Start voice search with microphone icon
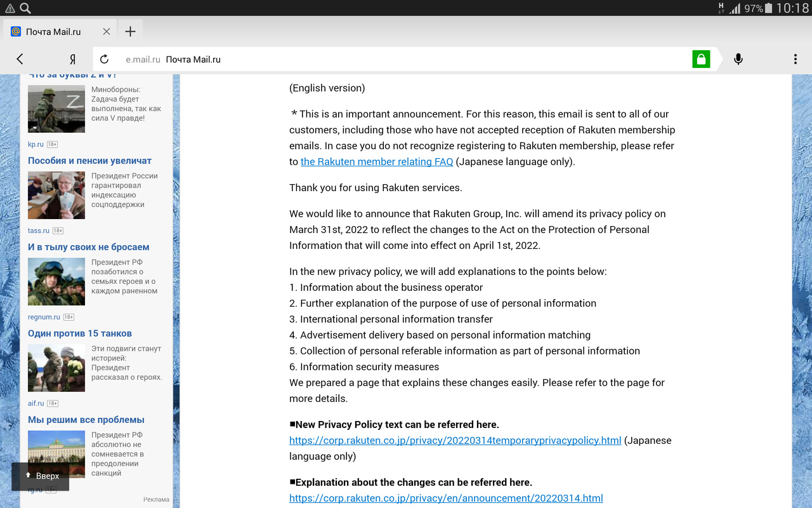This screenshot has width=812, height=508. (x=738, y=59)
